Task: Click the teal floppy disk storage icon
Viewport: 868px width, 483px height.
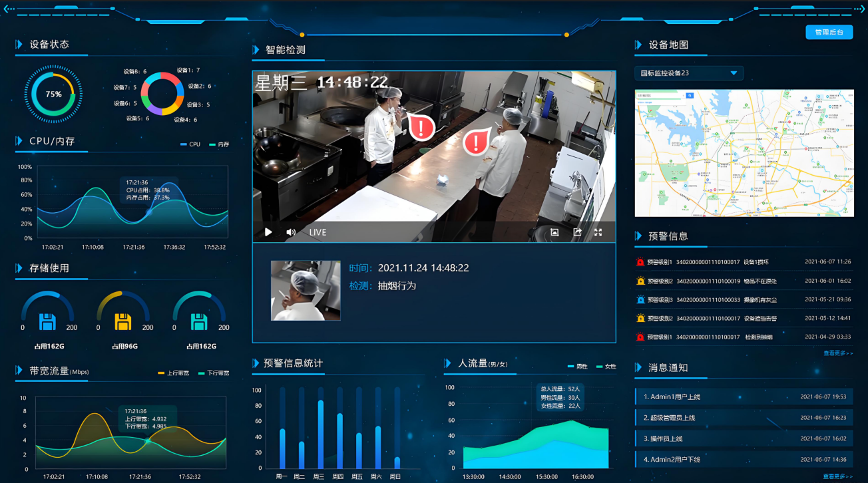Action: pos(199,322)
